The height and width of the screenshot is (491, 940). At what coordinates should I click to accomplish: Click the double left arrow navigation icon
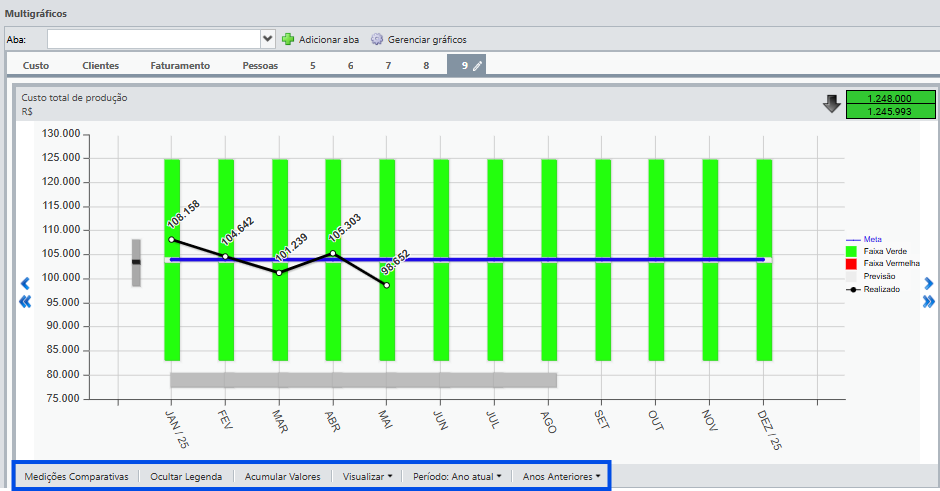pyautogui.click(x=25, y=302)
